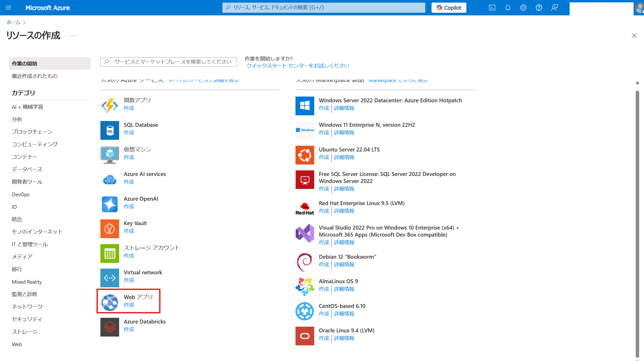644x361 pixels.
Task: Select the AI + 機械学習 category
Action: tap(27, 107)
